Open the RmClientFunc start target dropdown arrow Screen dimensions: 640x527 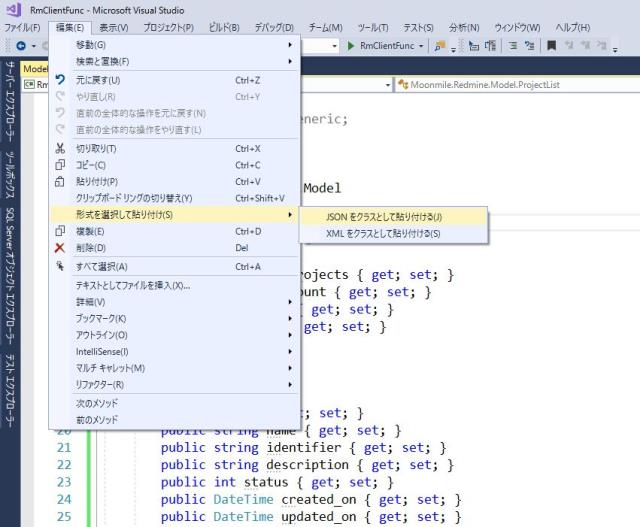coord(422,46)
